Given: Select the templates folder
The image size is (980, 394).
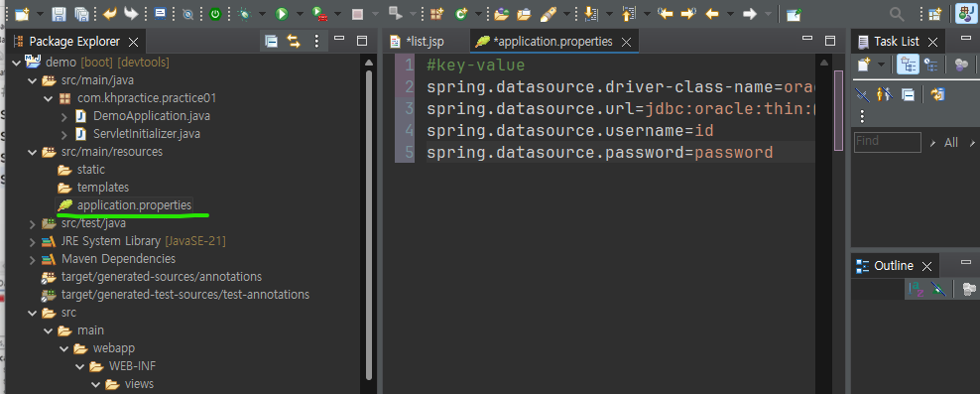Looking at the screenshot, I should click(x=103, y=188).
